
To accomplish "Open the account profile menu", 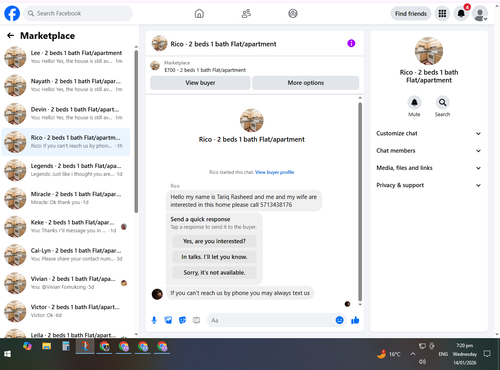I will [x=480, y=14].
